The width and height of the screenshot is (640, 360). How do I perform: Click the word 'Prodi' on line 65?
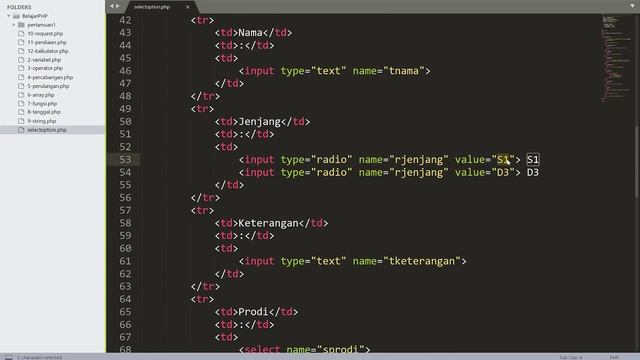point(253,312)
